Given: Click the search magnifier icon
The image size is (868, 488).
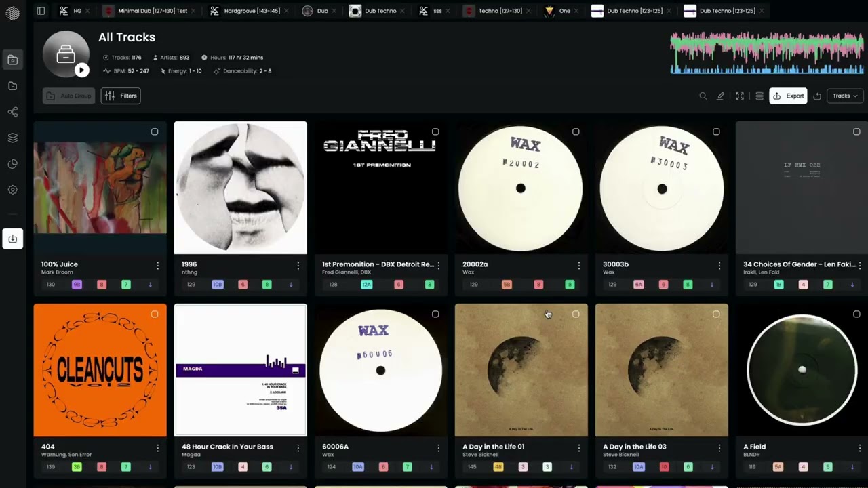Looking at the screenshot, I should [x=703, y=96].
